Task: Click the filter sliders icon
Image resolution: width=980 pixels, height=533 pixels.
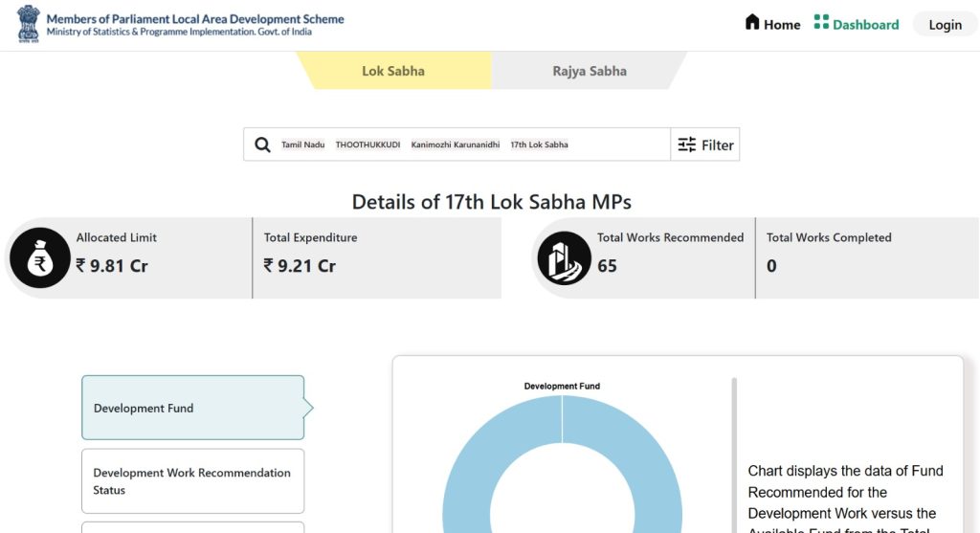Action: [687, 145]
